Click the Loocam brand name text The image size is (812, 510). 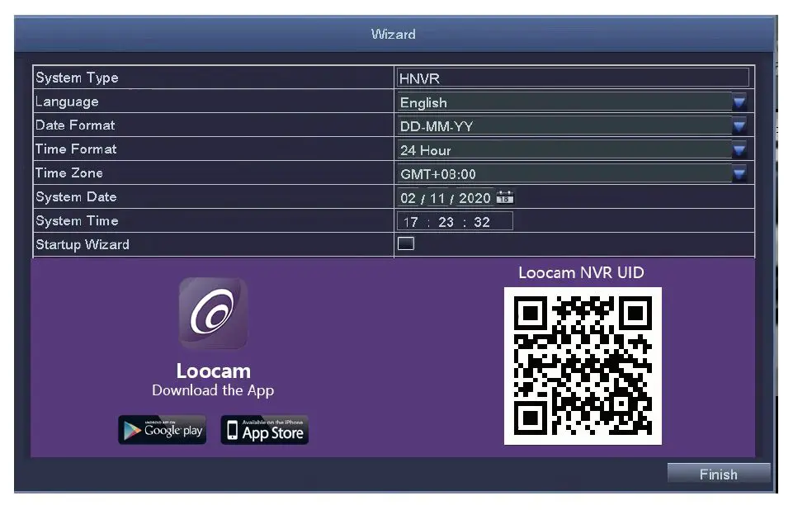click(x=214, y=371)
